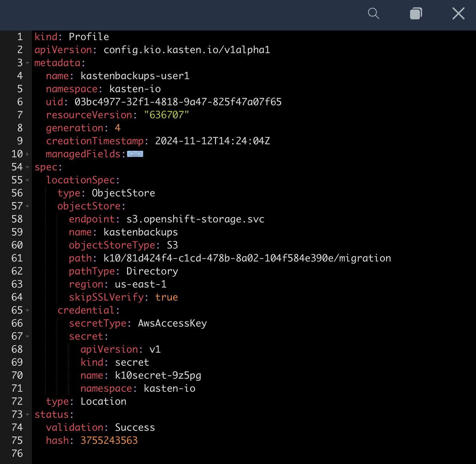Image resolution: width=476 pixels, height=464 pixels.
Task: Click hash value 3755243563
Action: [109, 440]
